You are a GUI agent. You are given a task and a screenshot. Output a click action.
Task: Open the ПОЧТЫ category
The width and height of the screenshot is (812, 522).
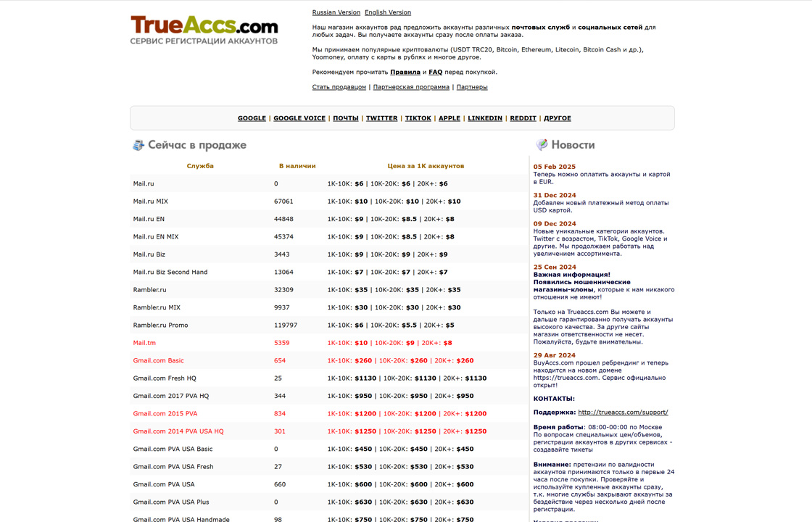pyautogui.click(x=345, y=118)
